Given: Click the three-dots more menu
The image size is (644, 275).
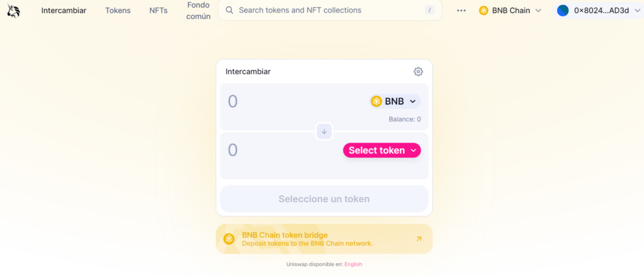Looking at the screenshot, I should point(462,11).
